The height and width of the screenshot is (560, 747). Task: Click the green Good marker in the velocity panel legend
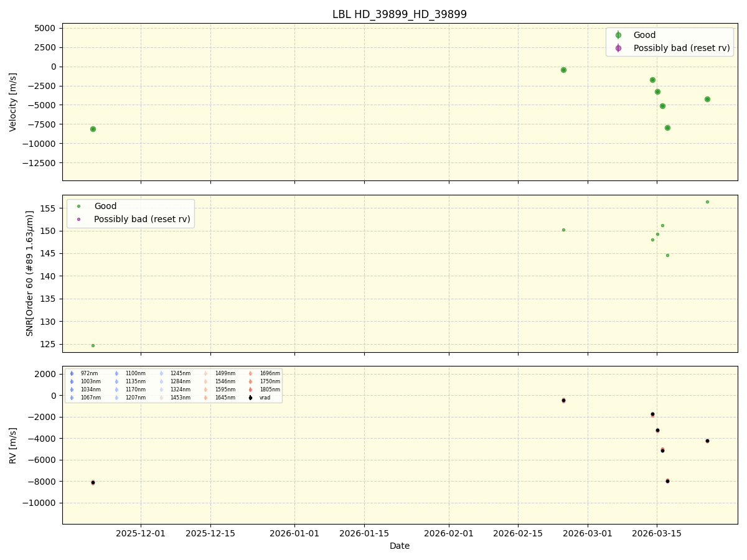click(618, 35)
